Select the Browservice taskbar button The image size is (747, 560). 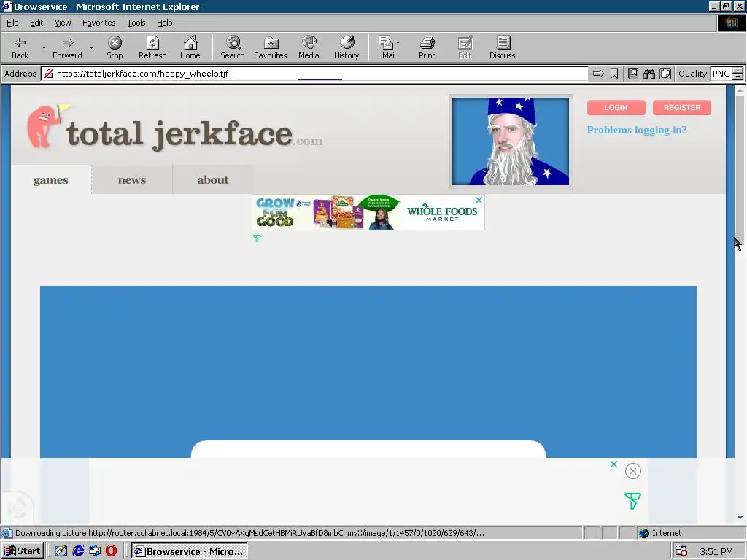[x=190, y=551]
